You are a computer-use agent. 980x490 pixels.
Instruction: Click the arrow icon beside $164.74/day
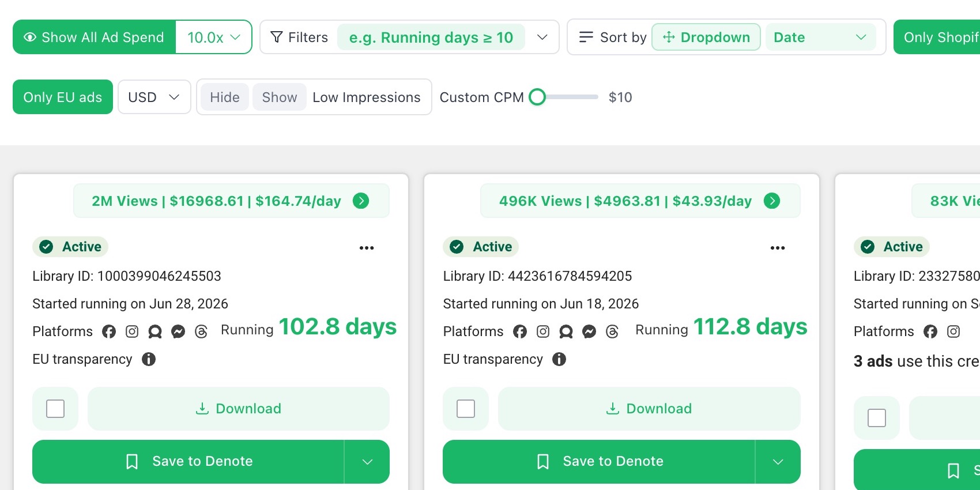(x=361, y=201)
